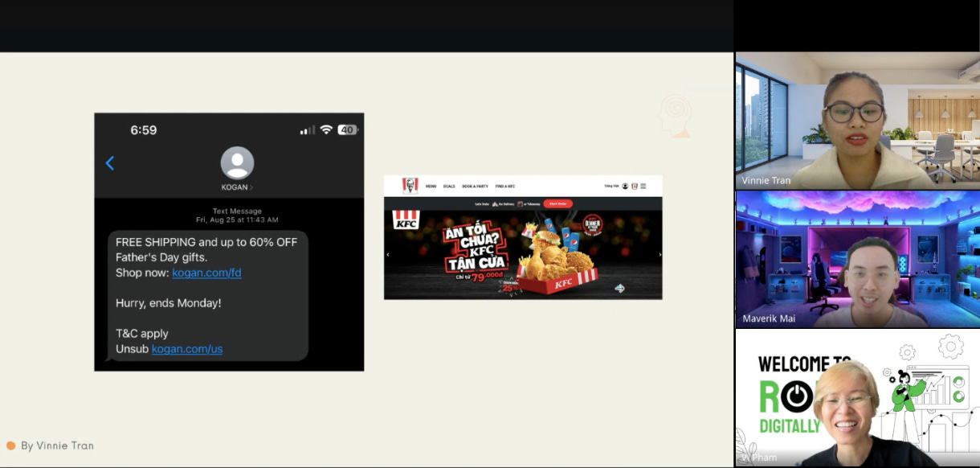Click the KFC cart bucket icon

[x=635, y=186]
